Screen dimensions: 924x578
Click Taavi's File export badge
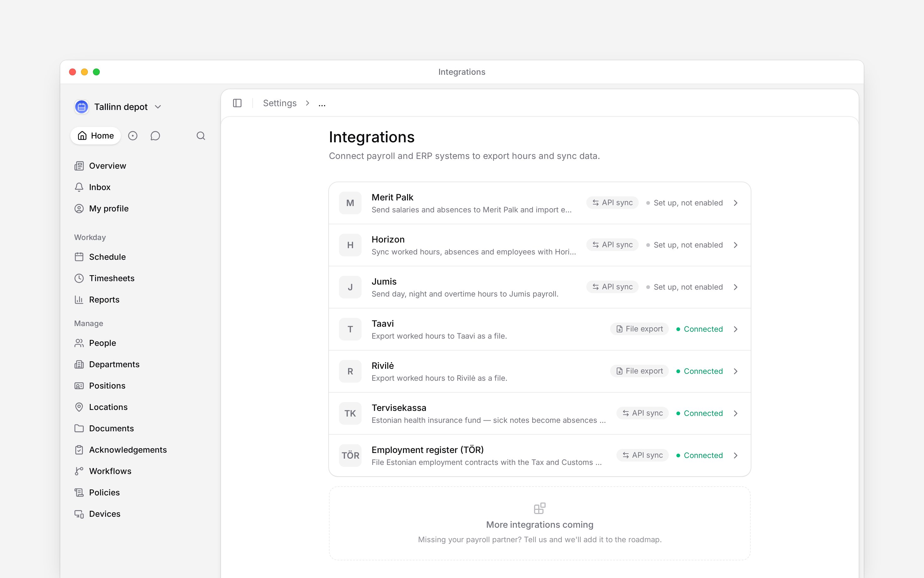point(639,329)
